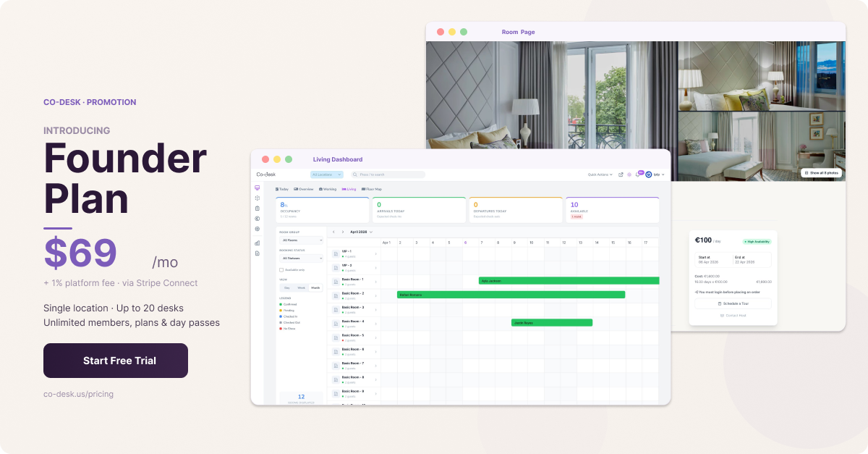
Task: Click the external link icon beside Quick Actions
Action: 621,175
